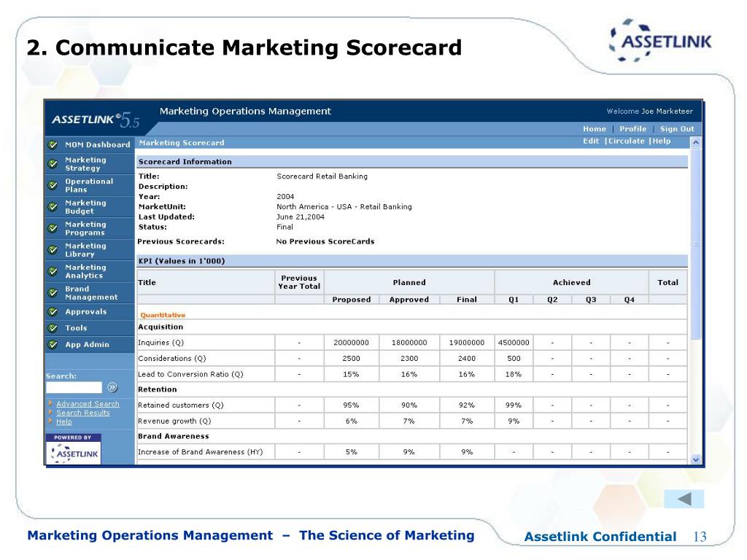Open the Tools section
The height and width of the screenshot is (560, 747).
coord(76,328)
